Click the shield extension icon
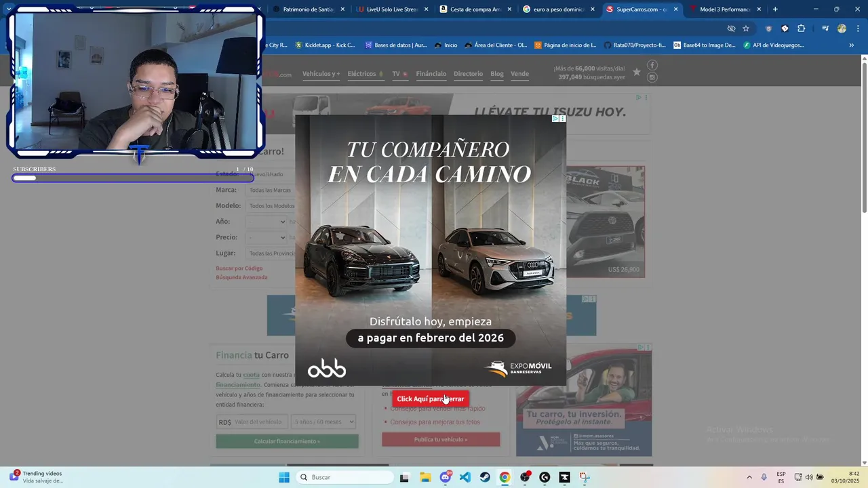This screenshot has height=488, width=868. pyautogui.click(x=768, y=28)
